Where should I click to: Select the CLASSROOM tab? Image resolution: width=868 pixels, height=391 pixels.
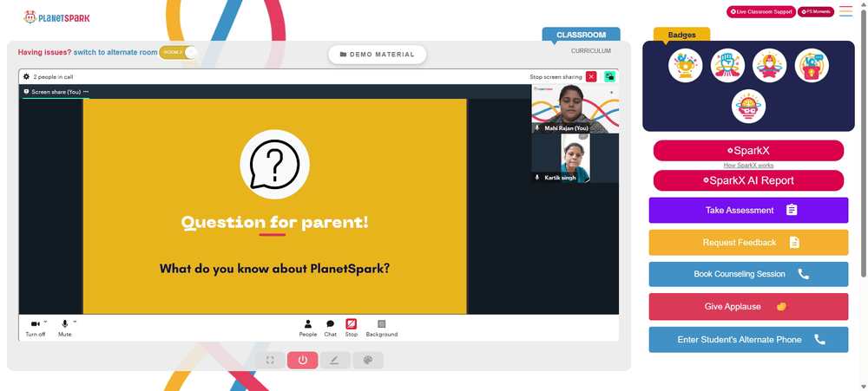(x=581, y=35)
